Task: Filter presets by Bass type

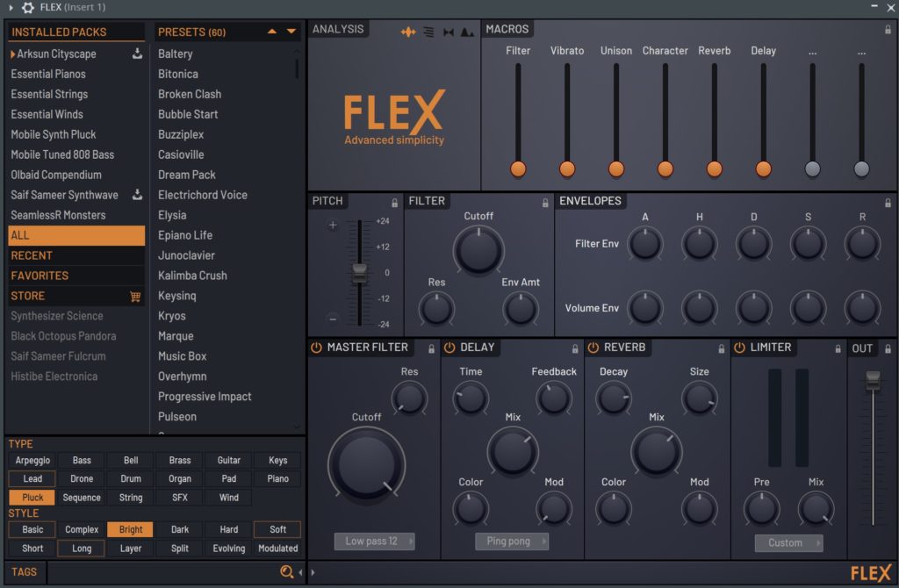Action: [82, 460]
